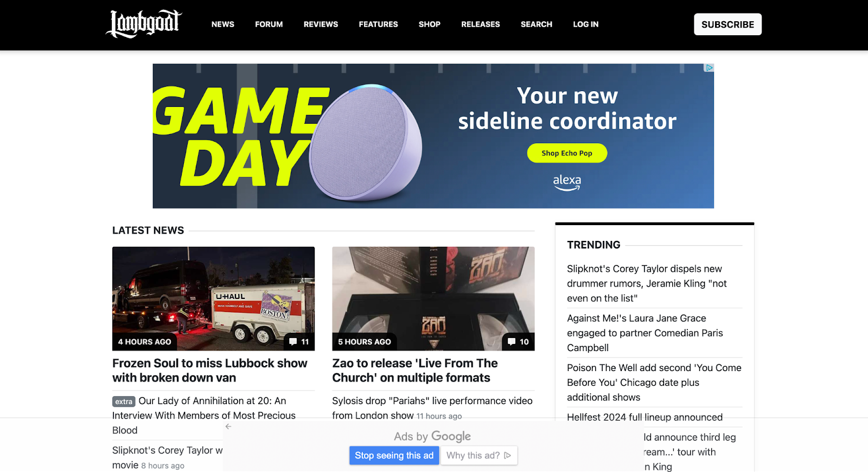
Task: Open the Reviews page
Action: (x=321, y=24)
